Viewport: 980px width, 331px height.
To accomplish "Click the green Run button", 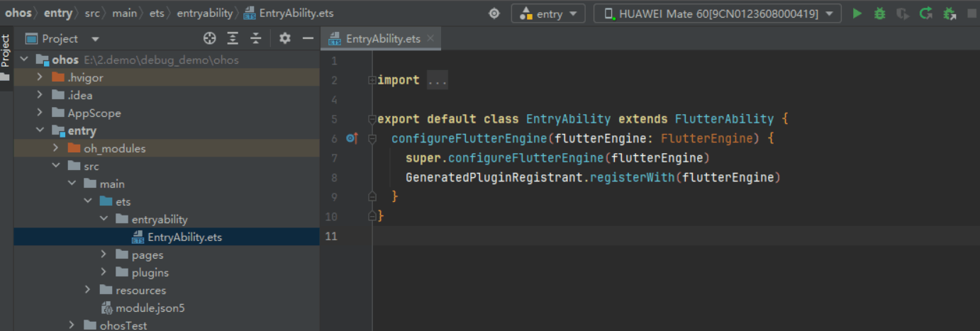I will 857,13.
